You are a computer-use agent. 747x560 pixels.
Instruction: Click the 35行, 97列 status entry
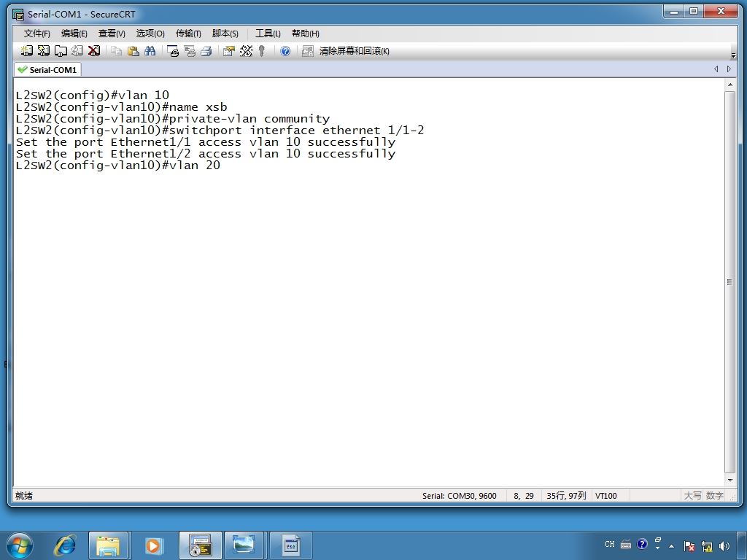coord(566,496)
